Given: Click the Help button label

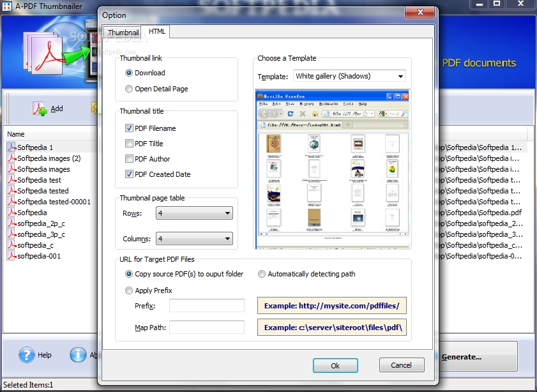Looking at the screenshot, I should pyautogui.click(x=45, y=355).
